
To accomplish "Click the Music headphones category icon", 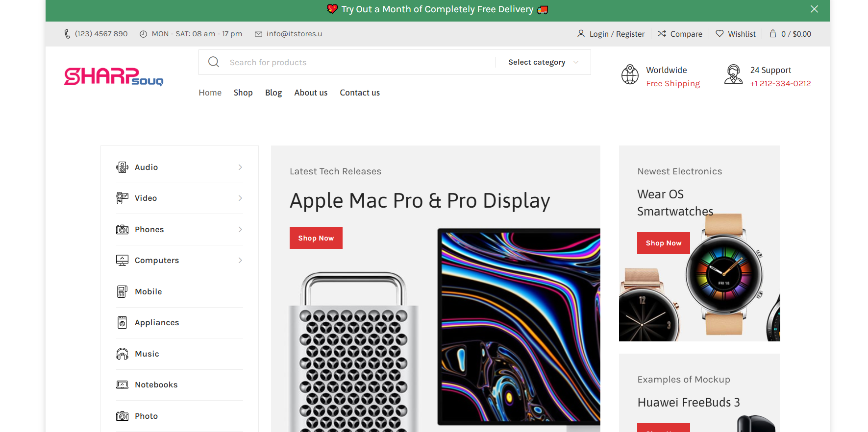I will [x=122, y=354].
